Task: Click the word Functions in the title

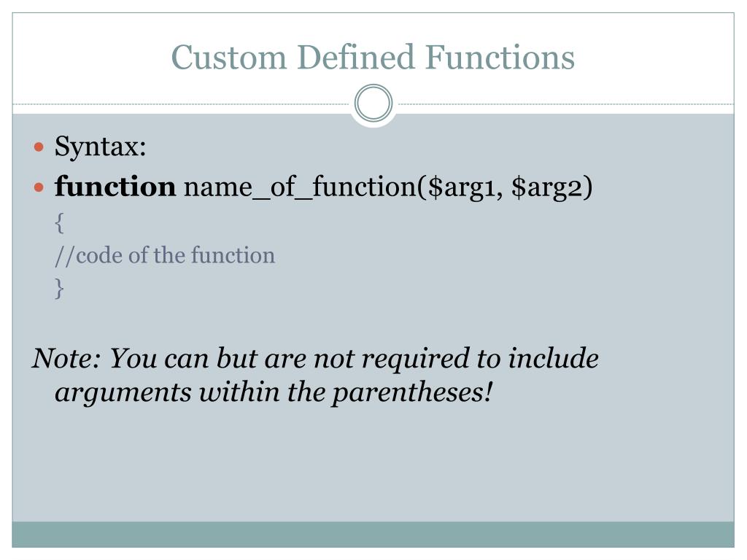Action: tap(500, 57)
